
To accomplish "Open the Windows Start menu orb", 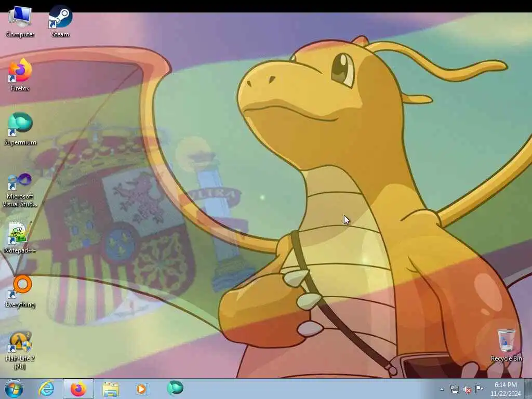I will coord(14,389).
